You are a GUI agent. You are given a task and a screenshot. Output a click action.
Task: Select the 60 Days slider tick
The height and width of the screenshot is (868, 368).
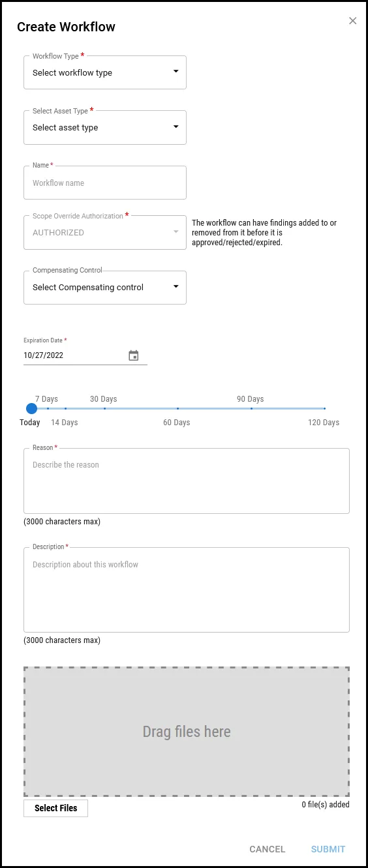pos(177,409)
